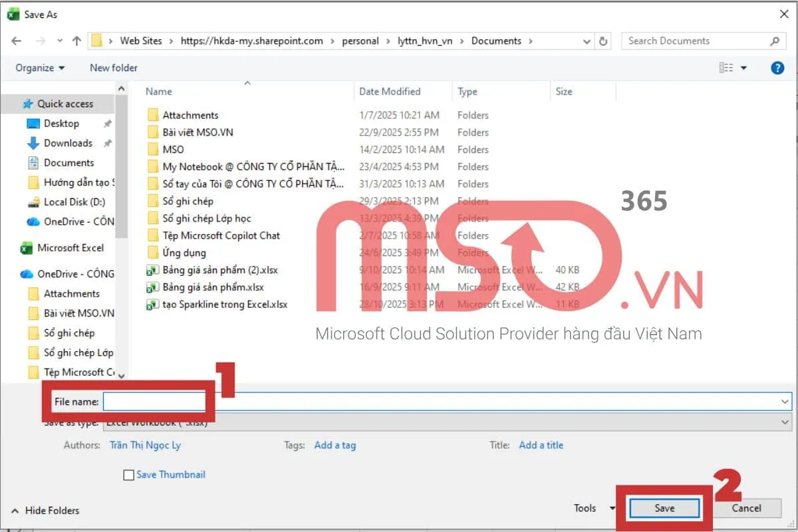Click the Back navigation arrow
This screenshot has height=532, width=798.
coord(17,41)
